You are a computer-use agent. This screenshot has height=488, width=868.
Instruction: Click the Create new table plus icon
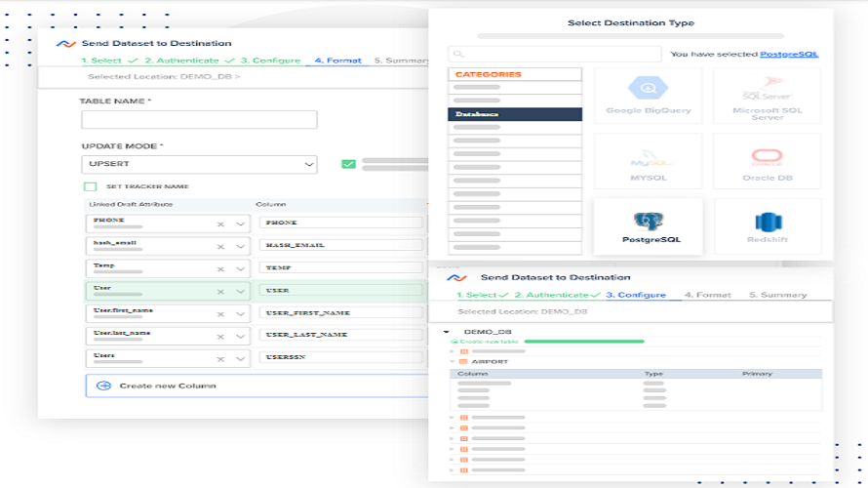[454, 342]
